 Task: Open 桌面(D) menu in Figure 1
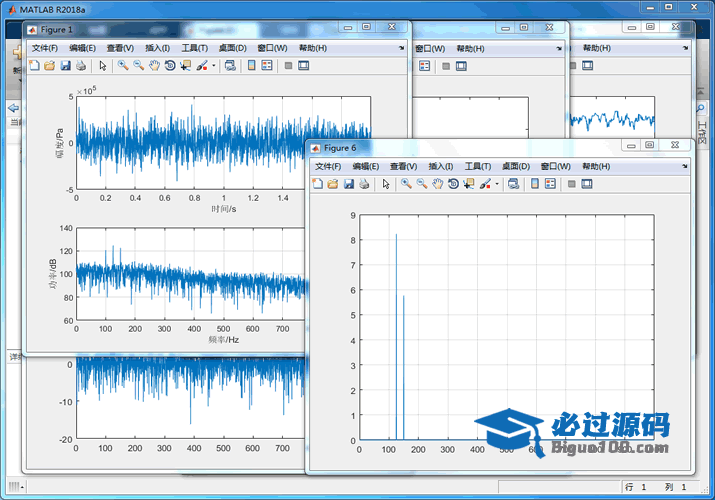[x=233, y=48]
